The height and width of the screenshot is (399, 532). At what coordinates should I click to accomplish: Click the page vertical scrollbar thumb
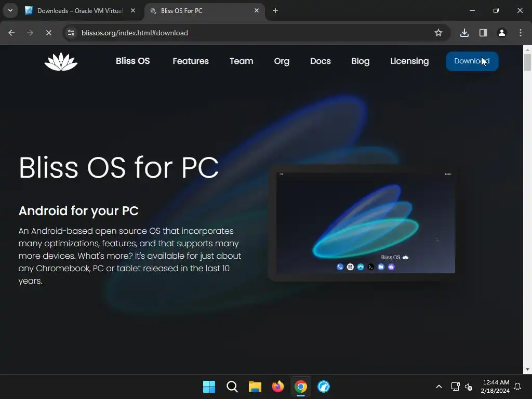[527, 62]
